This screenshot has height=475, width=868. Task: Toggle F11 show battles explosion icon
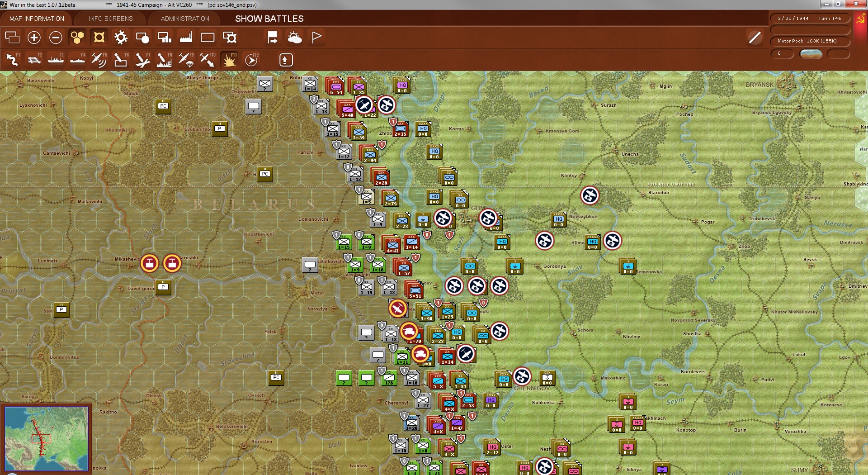pos(229,60)
